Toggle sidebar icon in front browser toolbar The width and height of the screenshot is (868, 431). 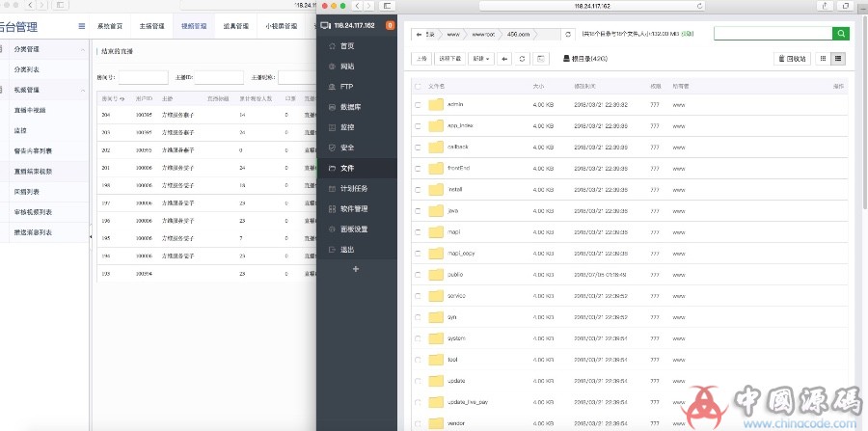click(387, 6)
